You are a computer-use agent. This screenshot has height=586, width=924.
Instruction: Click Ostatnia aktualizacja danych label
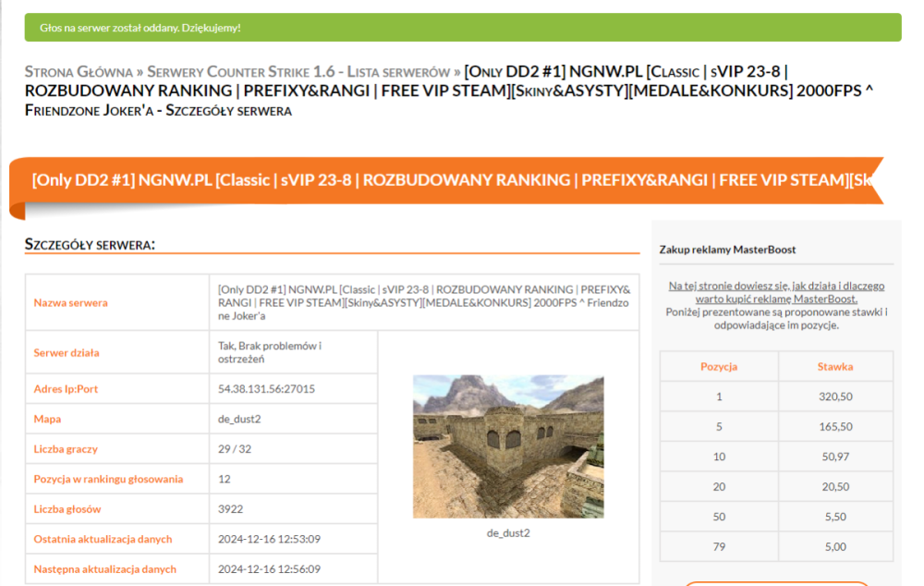[103, 540]
